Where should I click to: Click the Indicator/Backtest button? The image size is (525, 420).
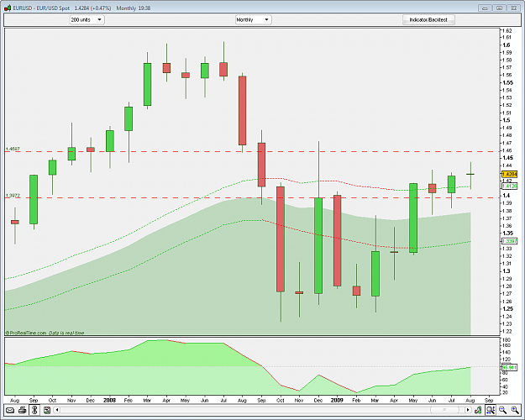coord(428,20)
